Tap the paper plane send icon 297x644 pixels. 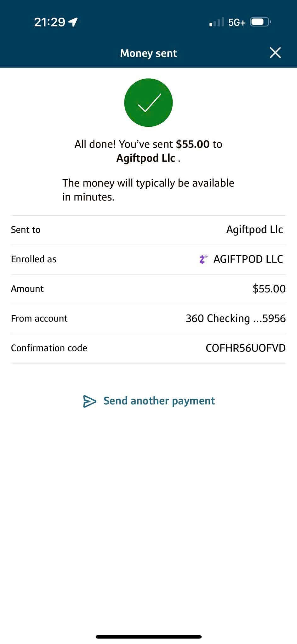pos(89,401)
